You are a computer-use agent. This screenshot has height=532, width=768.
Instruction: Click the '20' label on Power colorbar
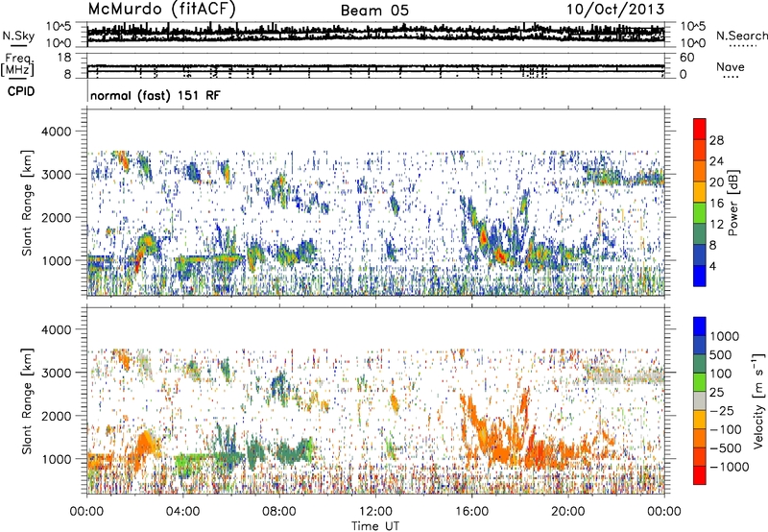tap(716, 182)
